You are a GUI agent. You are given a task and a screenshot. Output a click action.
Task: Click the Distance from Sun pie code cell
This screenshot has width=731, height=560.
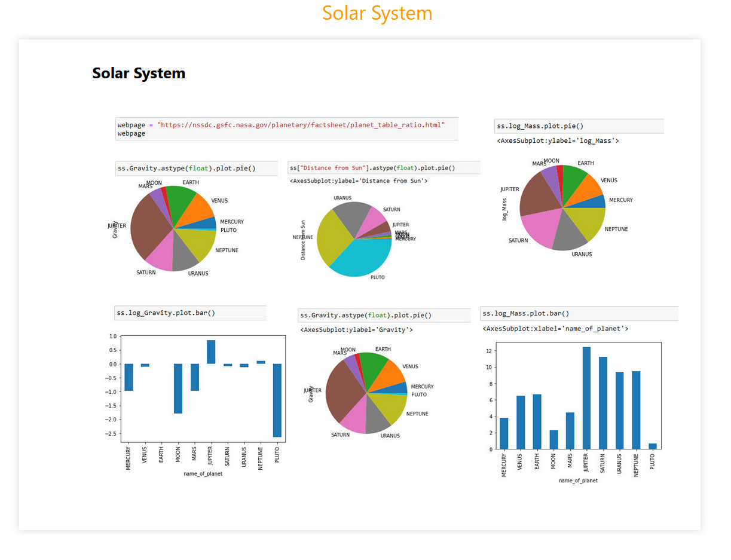[384, 168]
